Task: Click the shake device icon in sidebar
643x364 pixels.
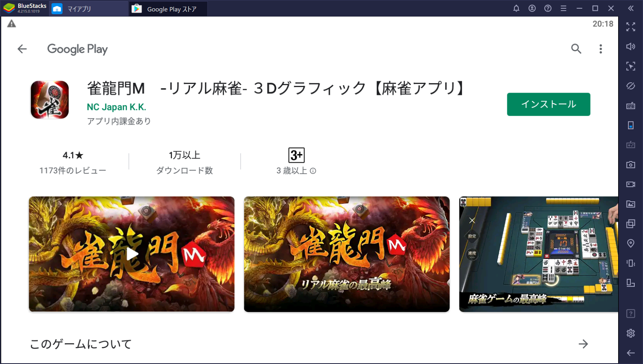Action: pyautogui.click(x=631, y=263)
